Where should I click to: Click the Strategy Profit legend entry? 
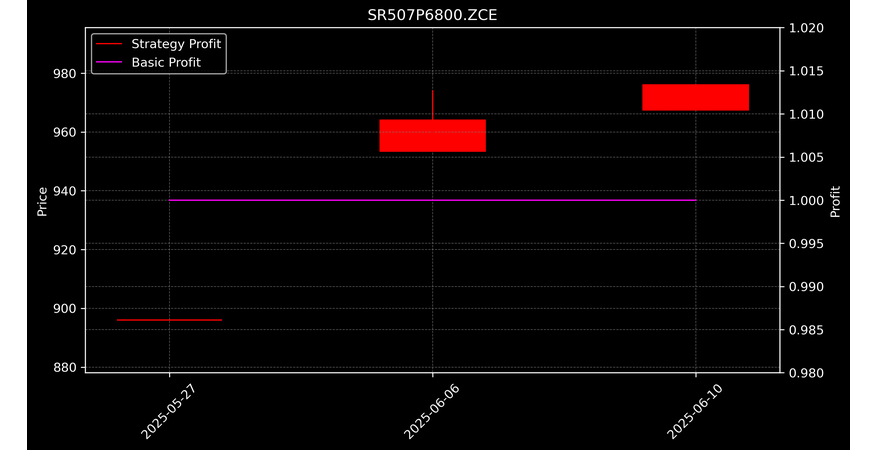tap(159, 44)
